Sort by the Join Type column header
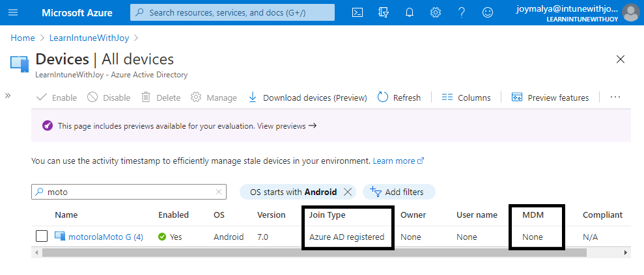This screenshot has width=644, height=275. coord(328,215)
